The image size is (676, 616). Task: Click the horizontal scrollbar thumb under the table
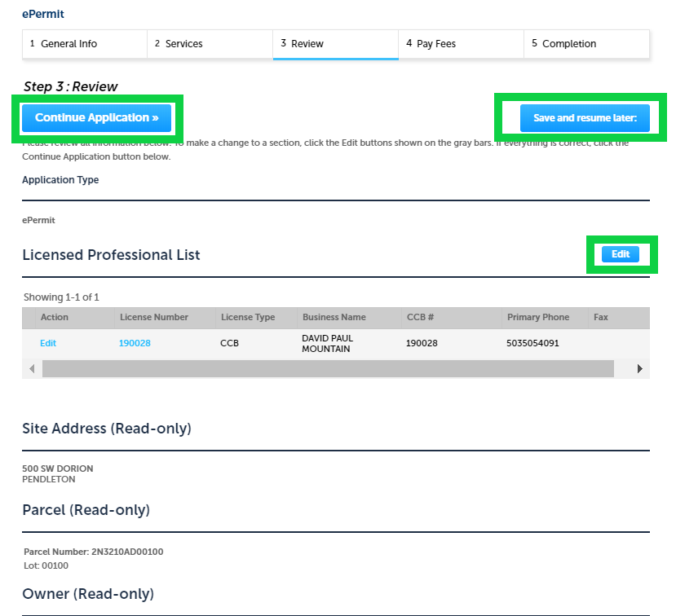(326, 369)
